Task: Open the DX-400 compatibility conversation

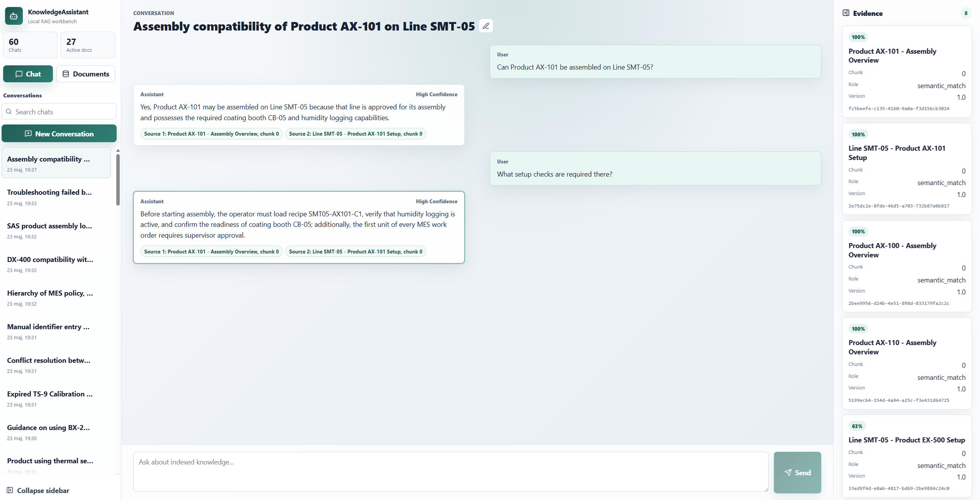Action: click(56, 264)
